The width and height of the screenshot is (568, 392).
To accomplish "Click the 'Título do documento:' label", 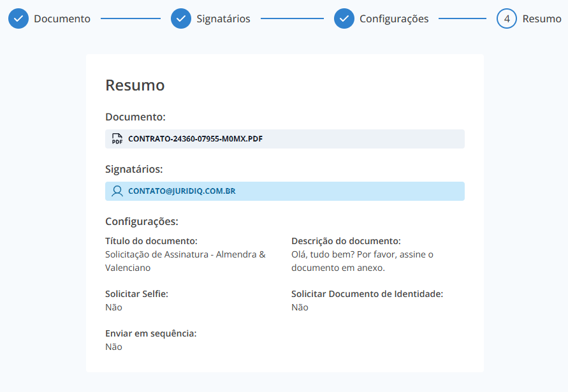I will (151, 241).
